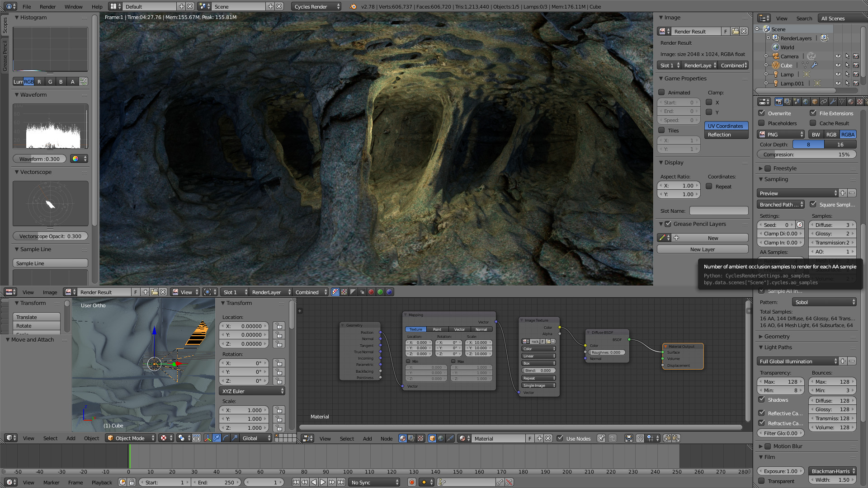The image size is (868, 488).
Task: Click the auto keyframe record button
Action: pyautogui.click(x=411, y=482)
